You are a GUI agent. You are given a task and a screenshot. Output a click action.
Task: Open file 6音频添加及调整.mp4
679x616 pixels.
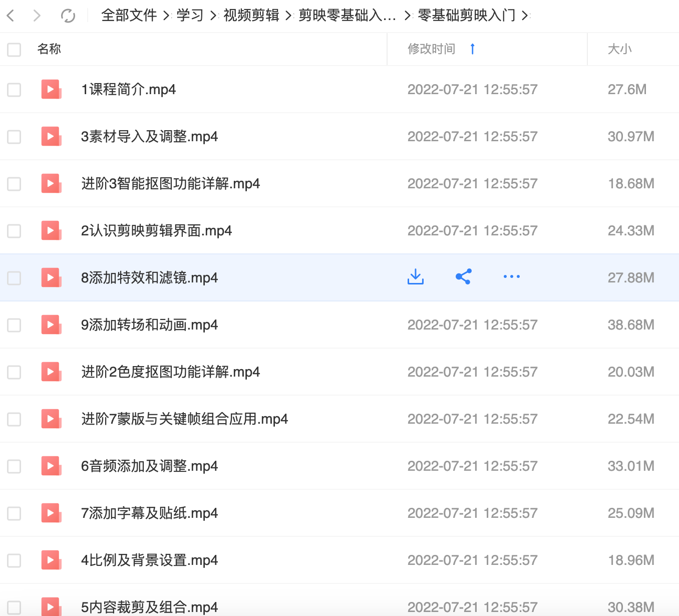pyautogui.click(x=149, y=466)
